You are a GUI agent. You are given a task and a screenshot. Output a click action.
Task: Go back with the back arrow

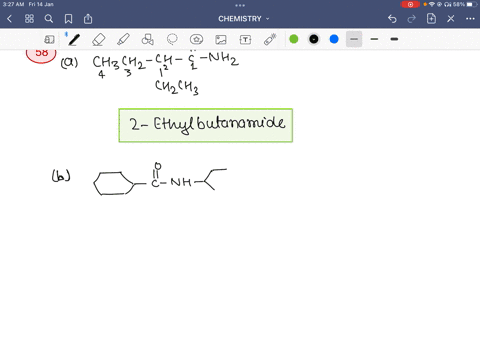pyautogui.click(x=9, y=19)
